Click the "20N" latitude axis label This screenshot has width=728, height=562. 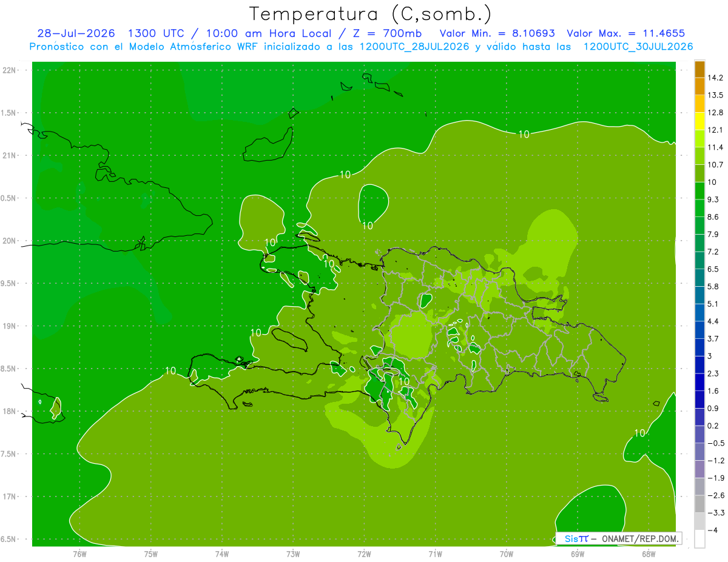point(9,241)
